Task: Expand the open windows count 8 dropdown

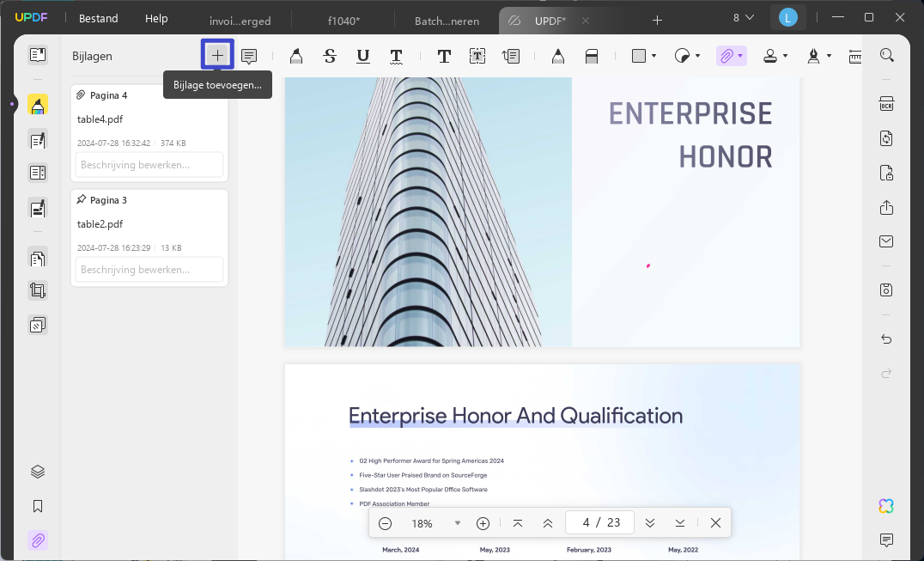Action: click(x=743, y=18)
